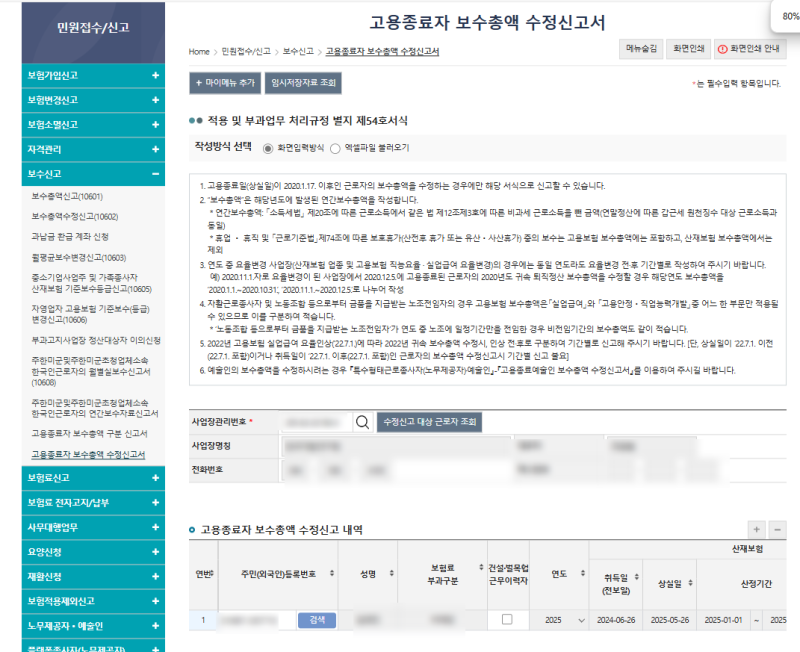The image size is (800, 652).
Task: Open 자영업자 고용보험 기준보수(등급) 변경신고 item
Action: point(90,314)
